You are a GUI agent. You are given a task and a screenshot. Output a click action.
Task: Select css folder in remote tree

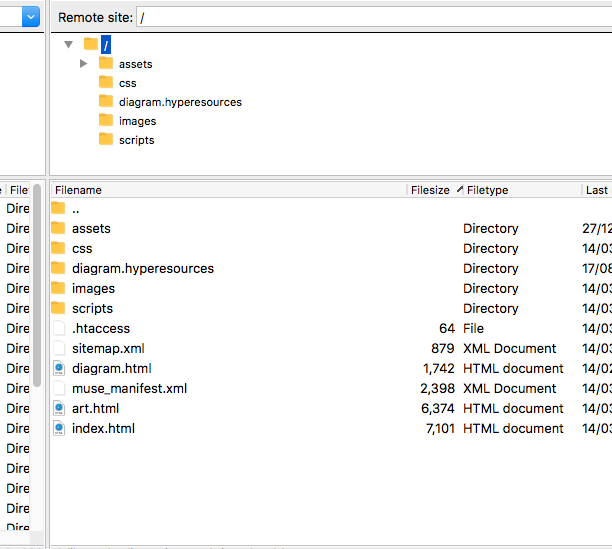click(x=128, y=83)
